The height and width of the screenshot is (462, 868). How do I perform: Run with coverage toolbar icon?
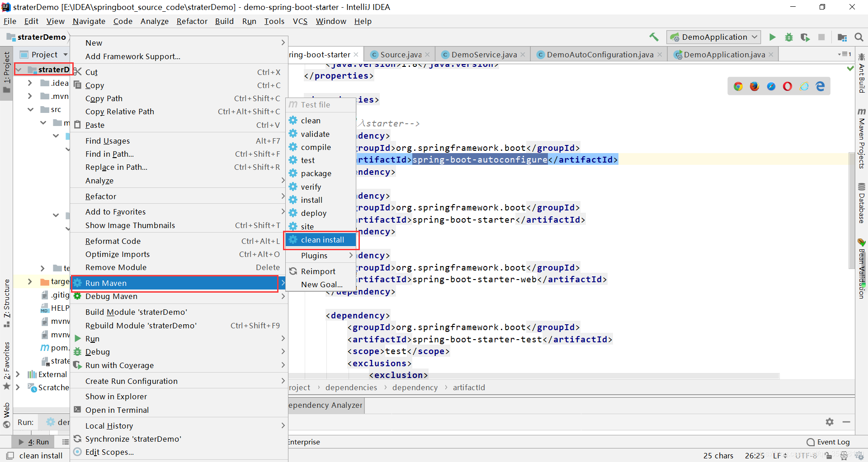[x=805, y=37]
